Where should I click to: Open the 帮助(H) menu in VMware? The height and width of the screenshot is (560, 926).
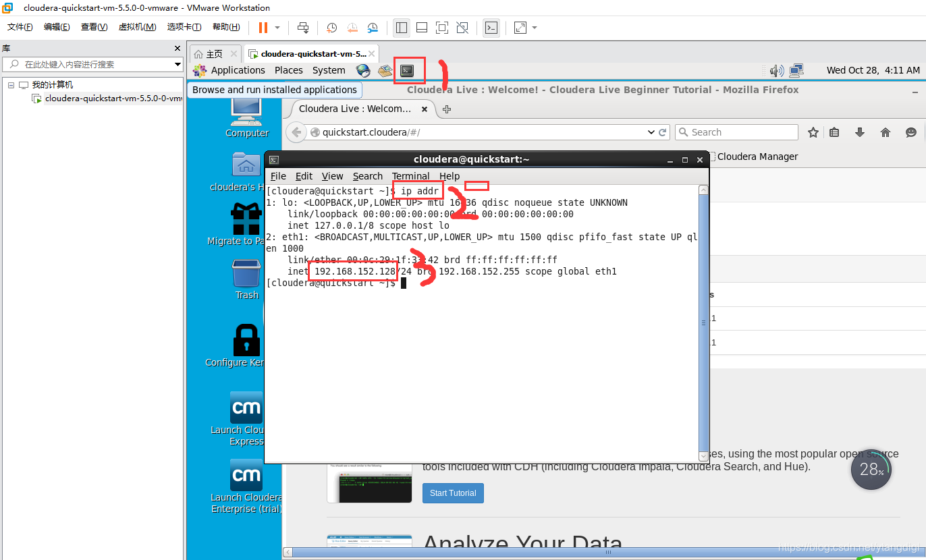[x=226, y=27]
